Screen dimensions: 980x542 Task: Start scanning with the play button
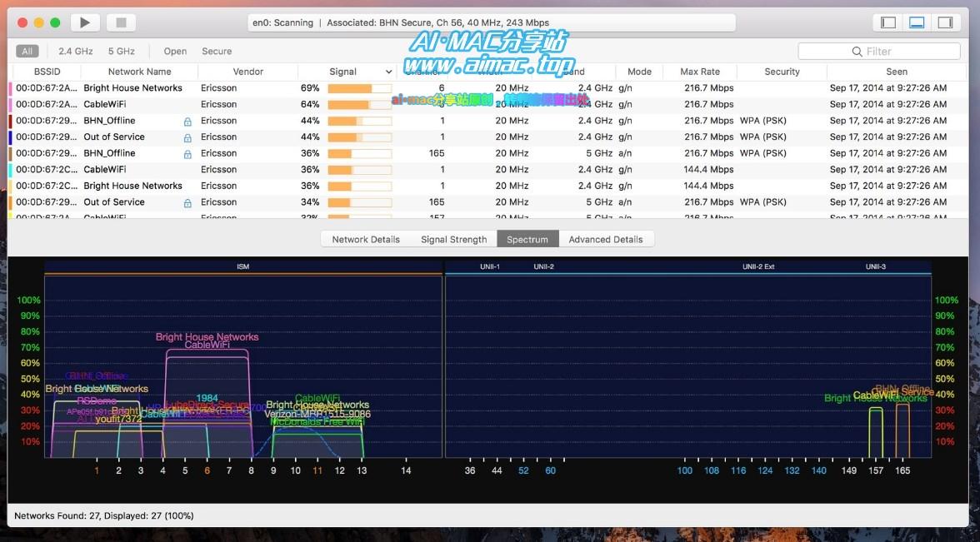pos(85,22)
